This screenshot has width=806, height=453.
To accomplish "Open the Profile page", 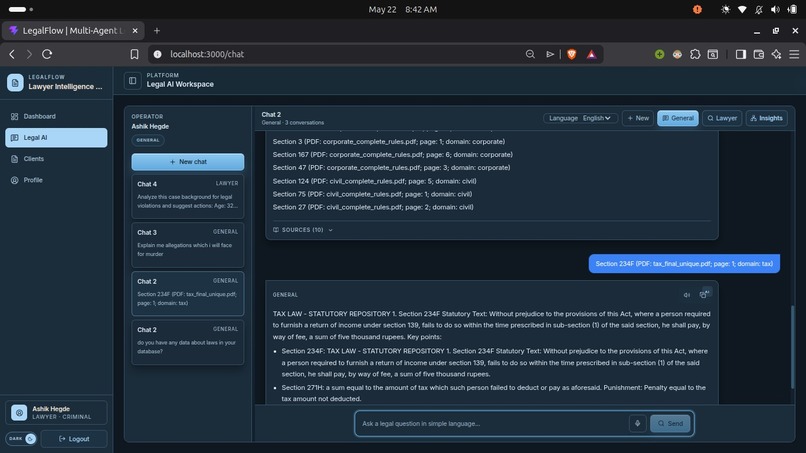I will click(x=56, y=180).
